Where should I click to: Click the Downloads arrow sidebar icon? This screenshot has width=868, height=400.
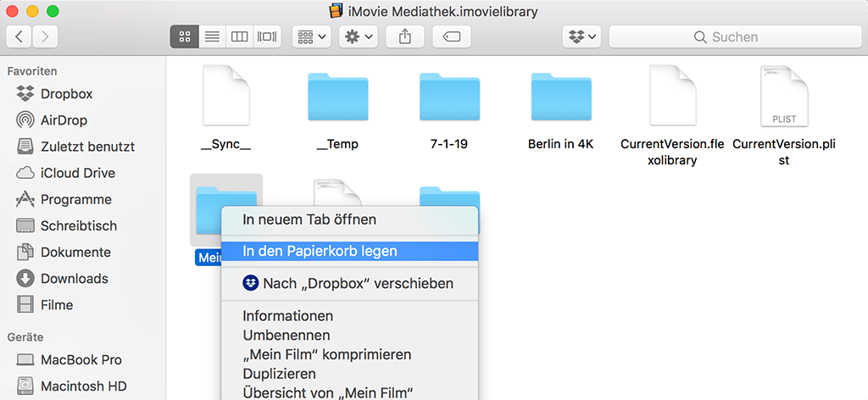tap(25, 278)
